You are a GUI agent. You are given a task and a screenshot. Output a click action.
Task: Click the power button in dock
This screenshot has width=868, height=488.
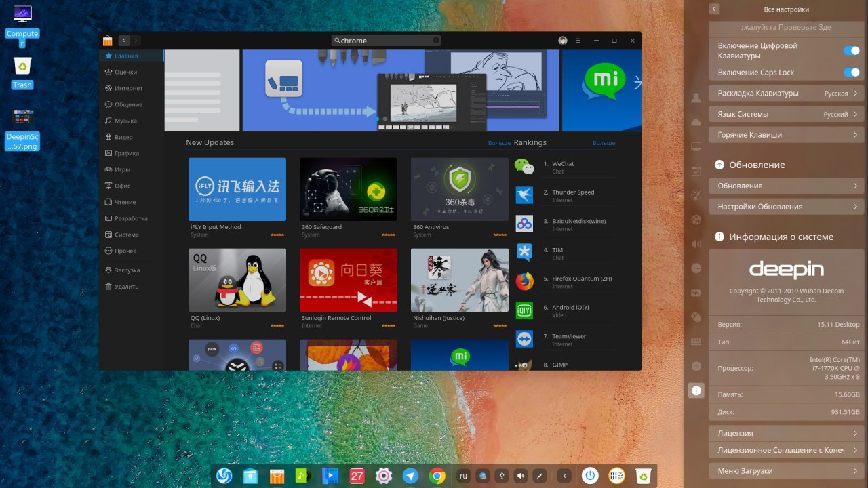click(x=591, y=476)
